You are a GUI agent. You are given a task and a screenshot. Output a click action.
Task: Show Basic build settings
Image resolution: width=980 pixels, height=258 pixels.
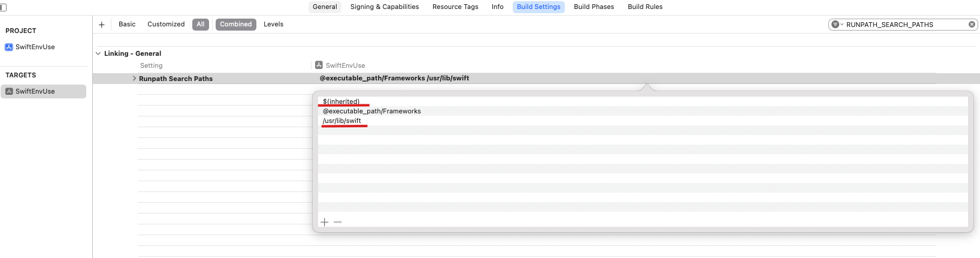click(127, 25)
